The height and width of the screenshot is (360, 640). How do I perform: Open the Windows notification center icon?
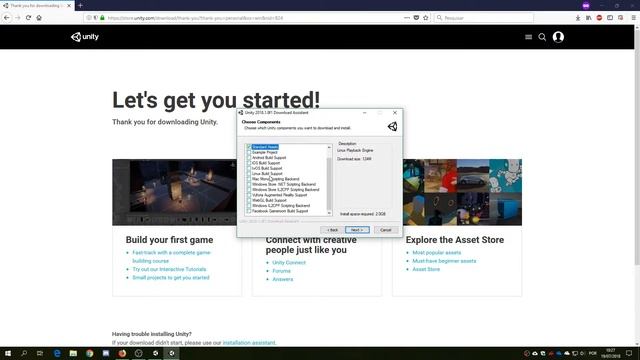[629, 353]
